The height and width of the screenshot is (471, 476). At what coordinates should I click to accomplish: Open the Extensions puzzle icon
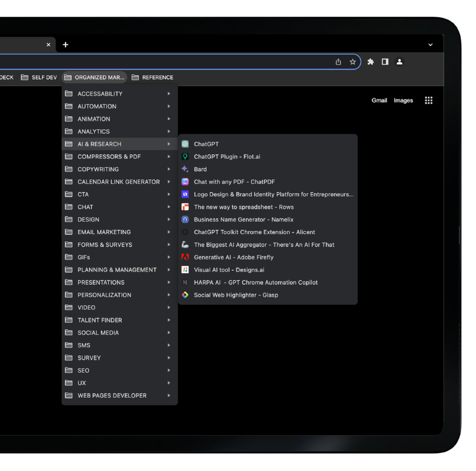click(370, 62)
